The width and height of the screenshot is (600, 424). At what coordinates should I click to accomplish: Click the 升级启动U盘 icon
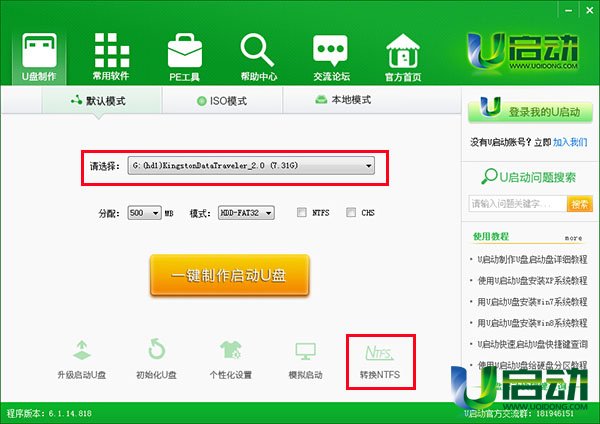pyautogui.click(x=82, y=352)
